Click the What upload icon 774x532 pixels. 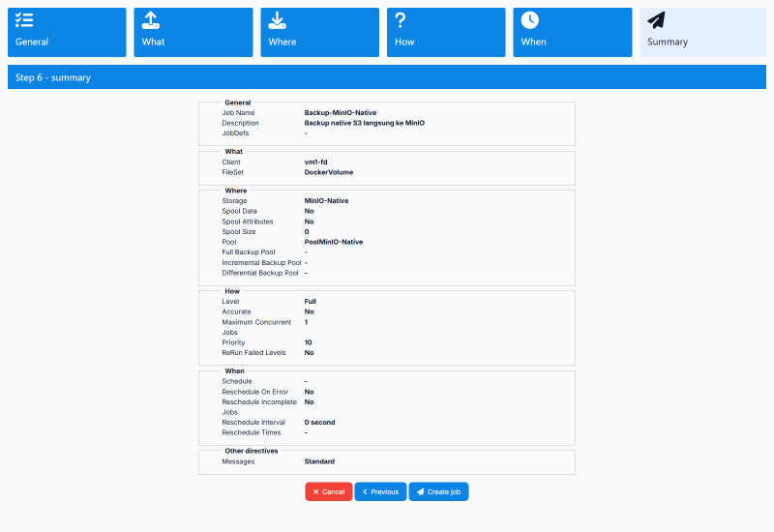point(151,20)
